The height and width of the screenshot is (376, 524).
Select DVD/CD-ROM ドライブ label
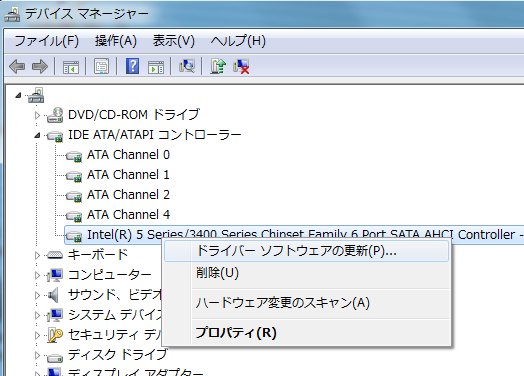pos(134,115)
